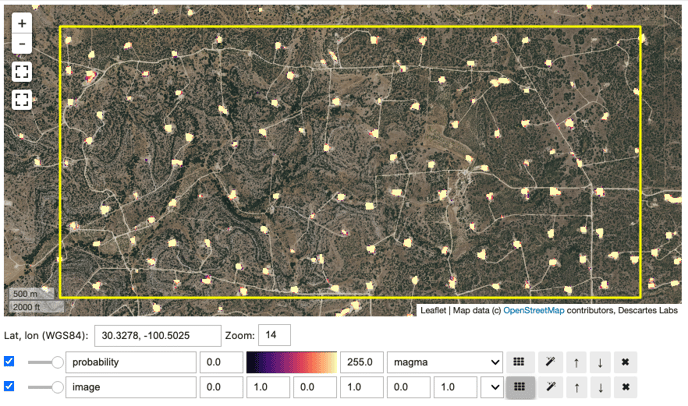This screenshot has height=406, width=688.
Task: Click grid icon on probability layer row
Action: pyautogui.click(x=520, y=362)
